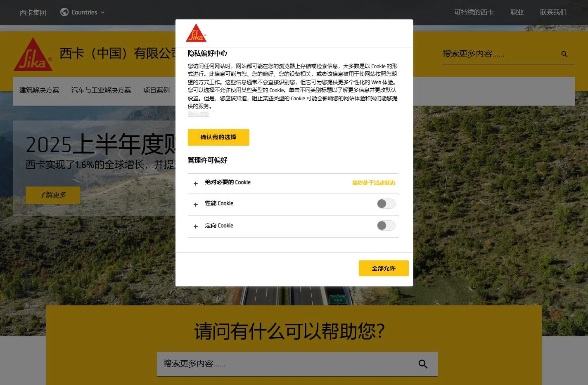Click 性能 Cookie label
Screen dimensions: 588x385
[x=219, y=203]
